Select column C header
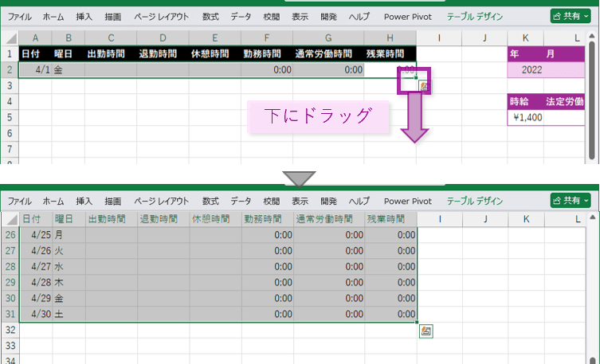Viewport: 600px width, 364px height. (x=111, y=38)
